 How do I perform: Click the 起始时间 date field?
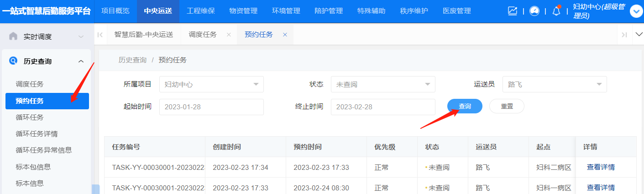(x=211, y=107)
